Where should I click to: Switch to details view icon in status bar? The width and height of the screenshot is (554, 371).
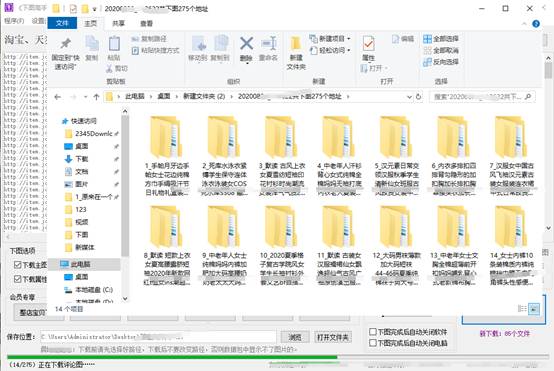coord(522,308)
